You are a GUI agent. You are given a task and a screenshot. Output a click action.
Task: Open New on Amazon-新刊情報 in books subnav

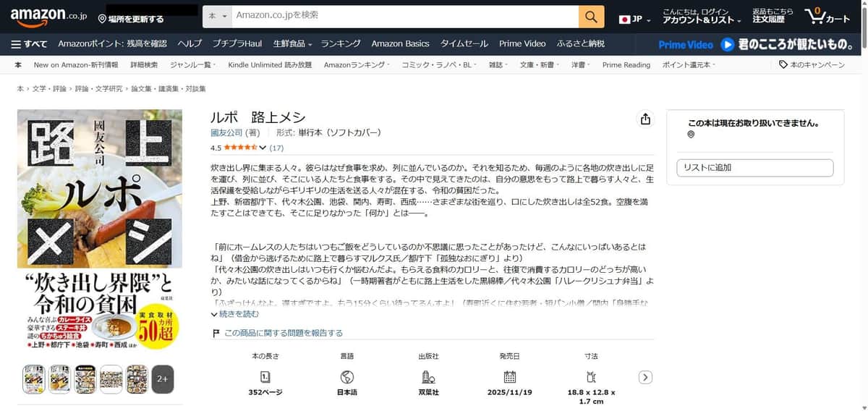76,65
